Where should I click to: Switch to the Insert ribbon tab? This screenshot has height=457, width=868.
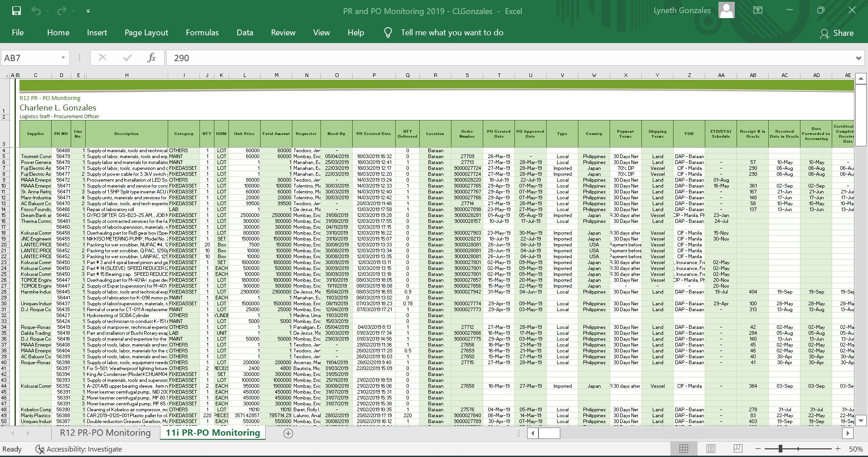pos(97,33)
